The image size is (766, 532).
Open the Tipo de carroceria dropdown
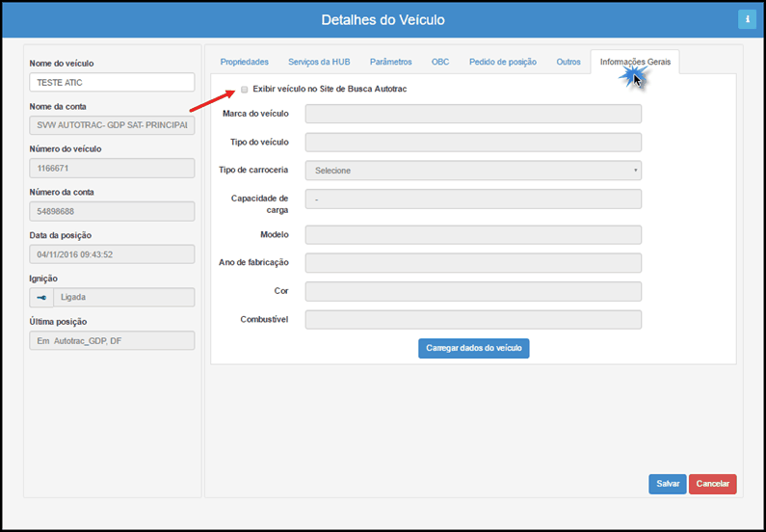pyautogui.click(x=473, y=171)
